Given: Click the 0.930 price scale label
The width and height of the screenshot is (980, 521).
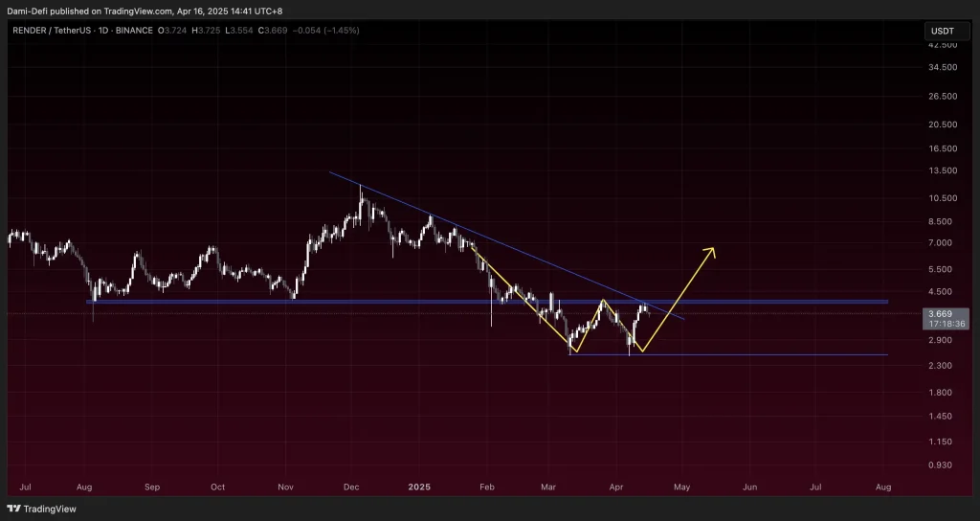Looking at the screenshot, I should point(943,465).
